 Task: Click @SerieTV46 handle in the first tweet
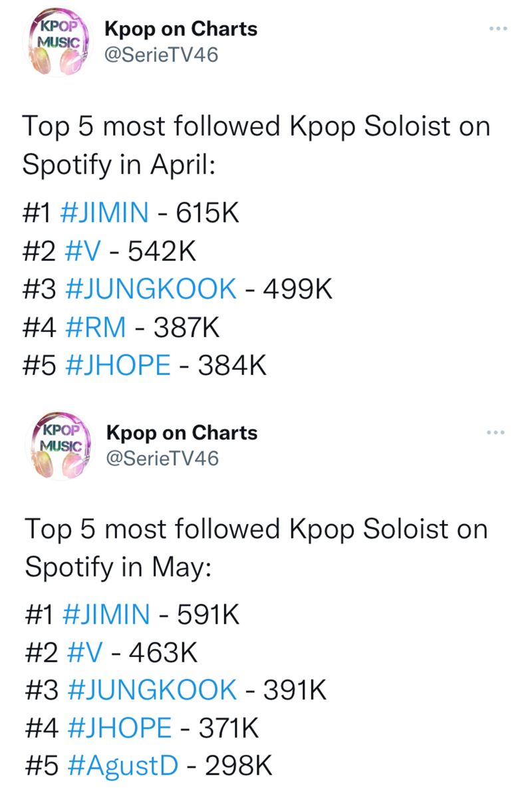coord(161,55)
